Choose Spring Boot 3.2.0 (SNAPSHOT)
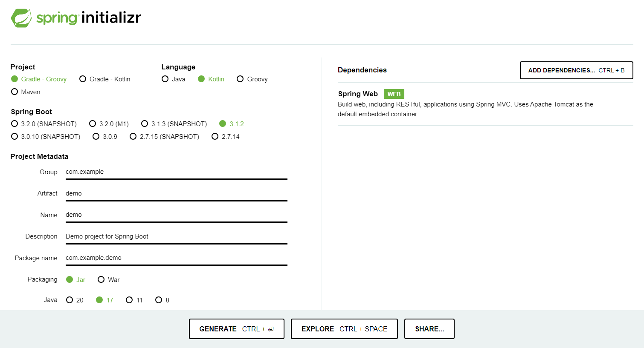 44,124
